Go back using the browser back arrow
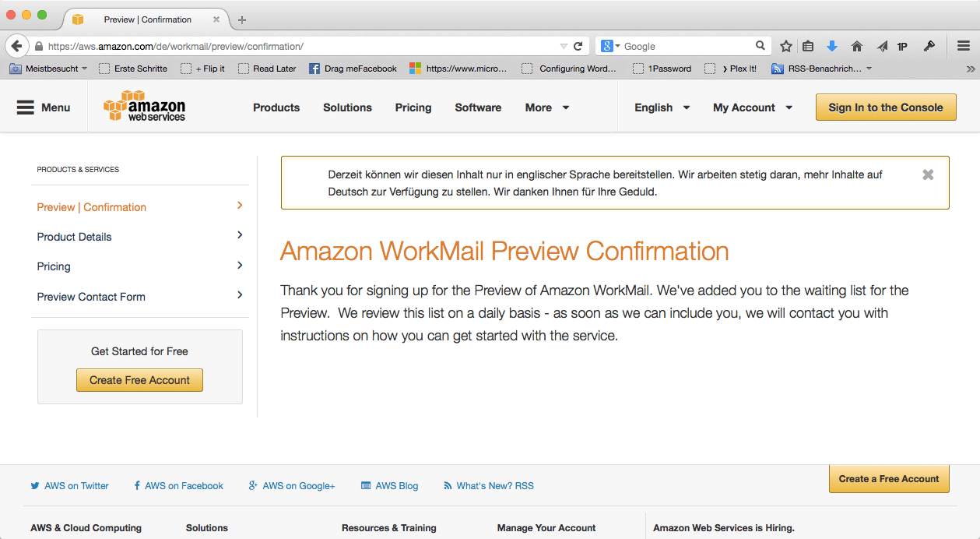 [x=16, y=46]
